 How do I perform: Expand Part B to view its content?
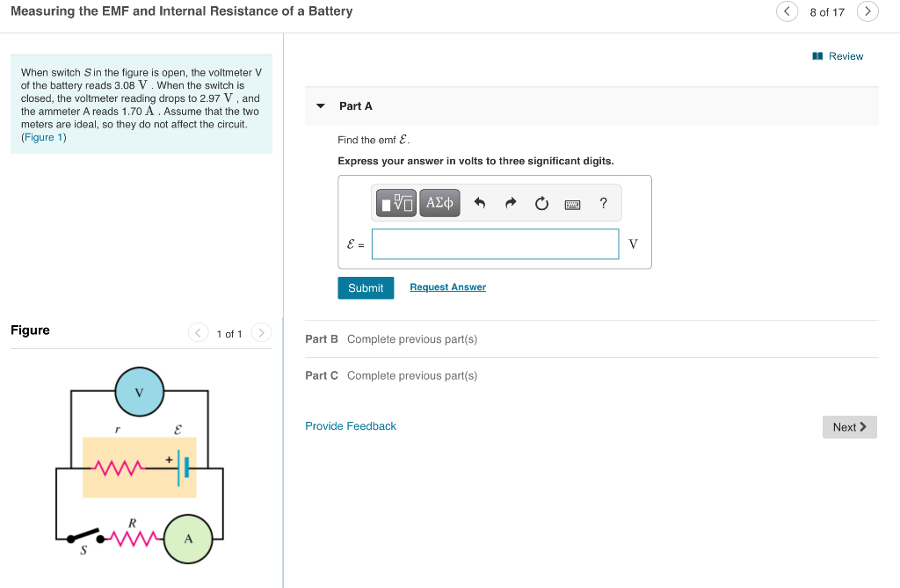322,338
